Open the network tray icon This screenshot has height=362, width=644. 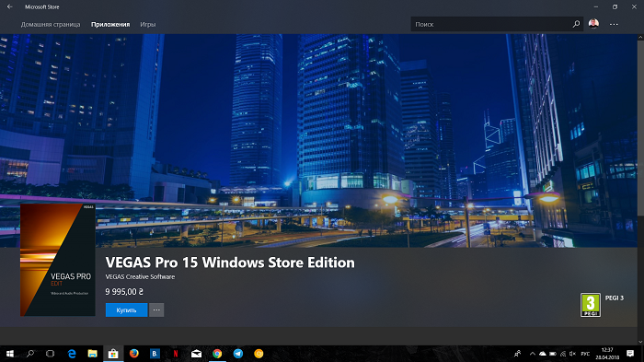click(x=563, y=354)
